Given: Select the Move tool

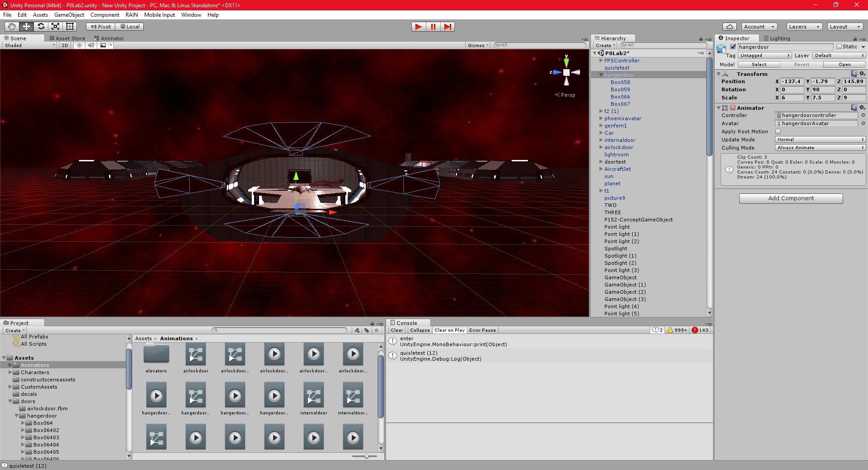Looking at the screenshot, I should click(26, 27).
